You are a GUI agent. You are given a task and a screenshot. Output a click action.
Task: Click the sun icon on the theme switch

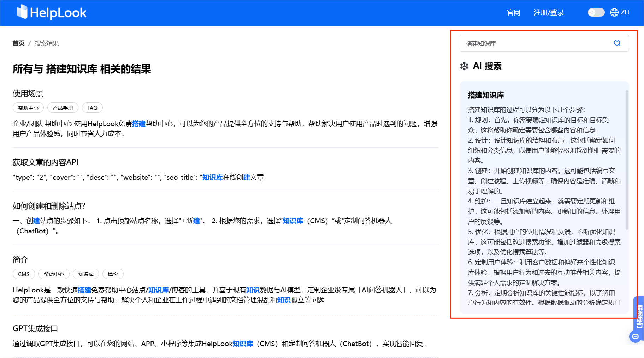pyautogui.click(x=591, y=12)
